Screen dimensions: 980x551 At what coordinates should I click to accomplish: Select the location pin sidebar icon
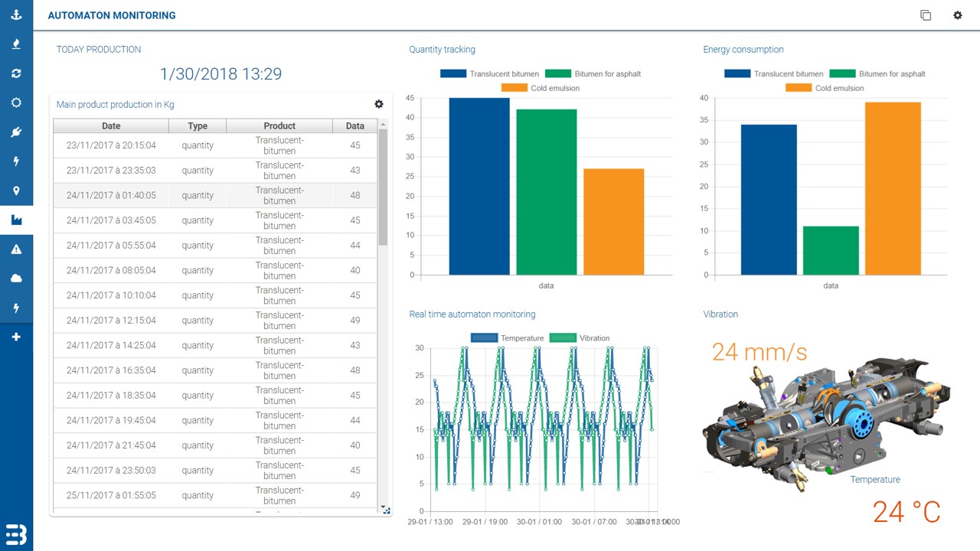[16, 191]
